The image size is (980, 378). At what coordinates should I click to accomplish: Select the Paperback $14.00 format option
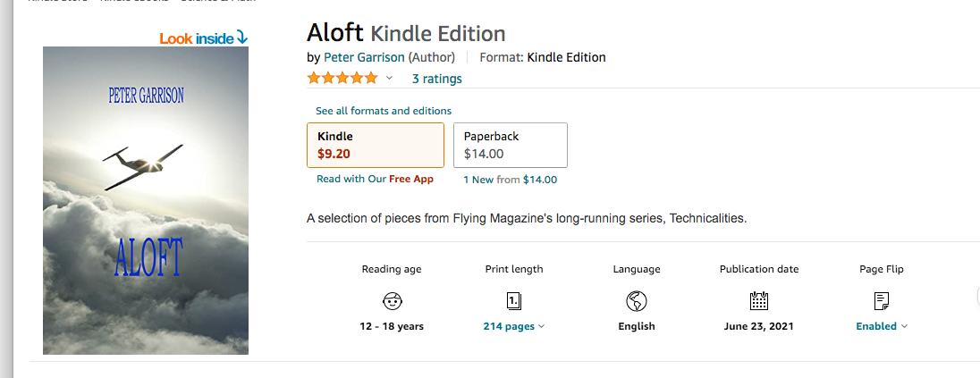tap(515, 145)
